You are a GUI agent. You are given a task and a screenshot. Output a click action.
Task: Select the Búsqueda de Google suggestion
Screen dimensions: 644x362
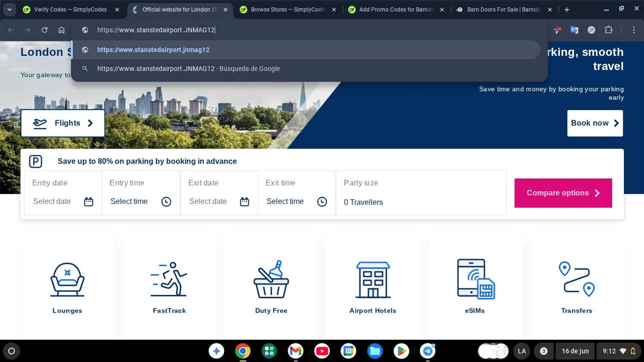point(307,69)
